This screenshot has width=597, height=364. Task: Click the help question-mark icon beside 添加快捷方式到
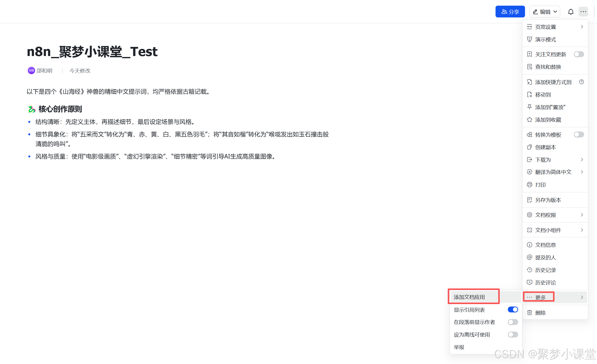(x=581, y=82)
